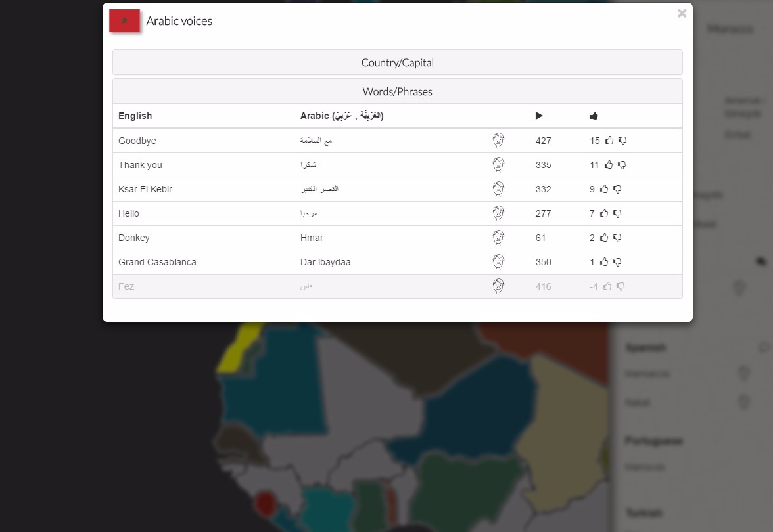Screen dimensions: 773x532
Task: Click the face icon for Grand Casablanca
Action: 498,262
